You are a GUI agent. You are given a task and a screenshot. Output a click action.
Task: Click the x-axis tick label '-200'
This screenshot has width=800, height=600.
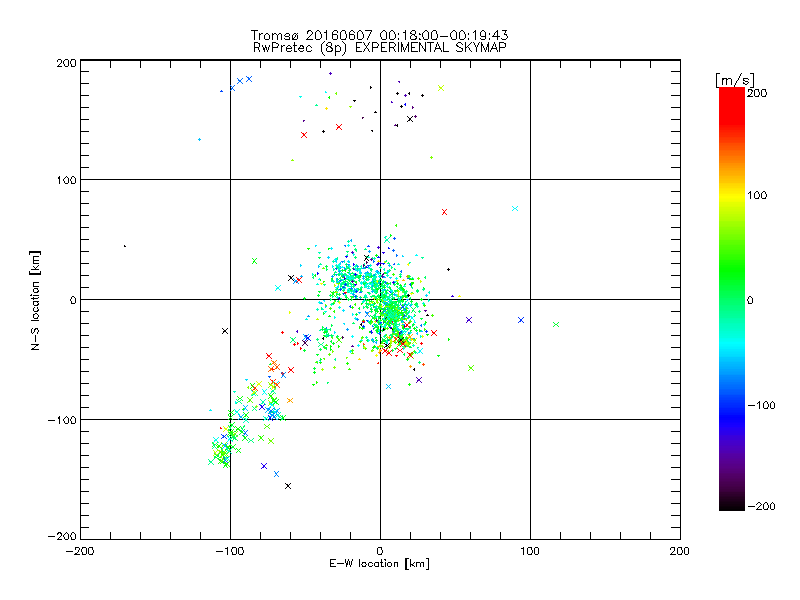coord(79,551)
